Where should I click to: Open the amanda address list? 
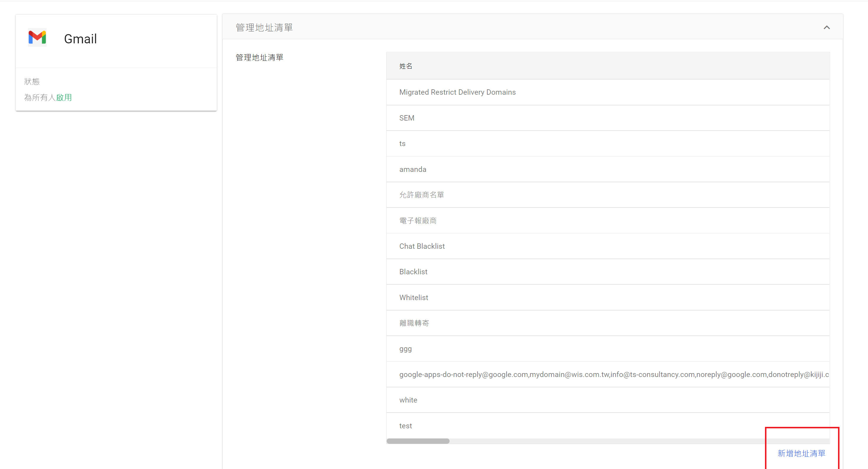608,169
